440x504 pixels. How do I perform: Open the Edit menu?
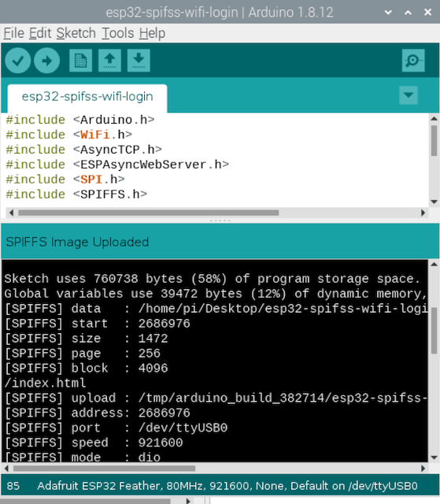(40, 33)
